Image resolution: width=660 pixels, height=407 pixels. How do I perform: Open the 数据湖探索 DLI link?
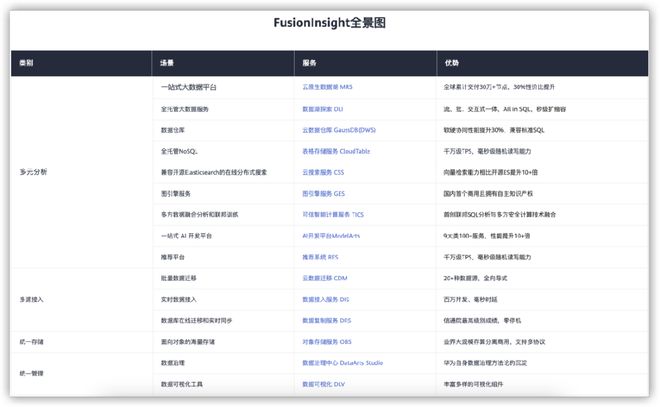click(x=322, y=109)
